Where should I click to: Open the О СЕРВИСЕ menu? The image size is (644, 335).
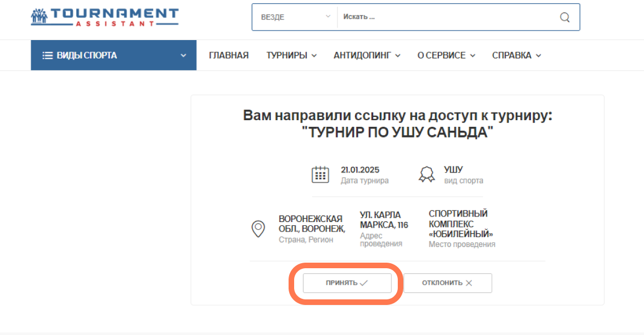(446, 55)
